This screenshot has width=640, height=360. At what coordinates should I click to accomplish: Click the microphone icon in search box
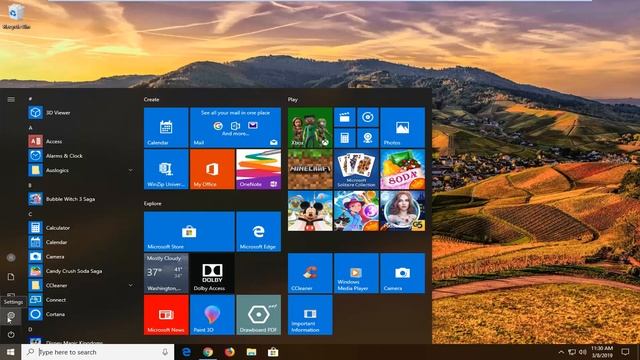point(165,352)
